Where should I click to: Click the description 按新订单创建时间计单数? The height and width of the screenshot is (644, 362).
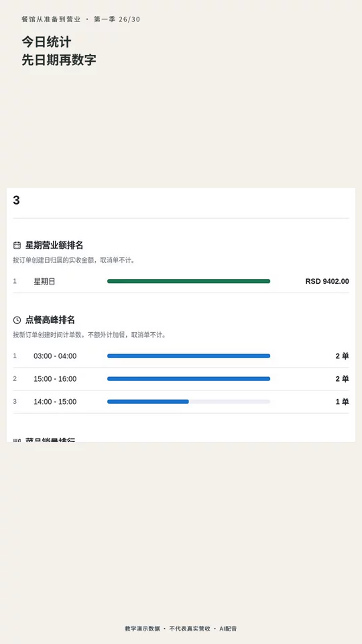coord(89,335)
